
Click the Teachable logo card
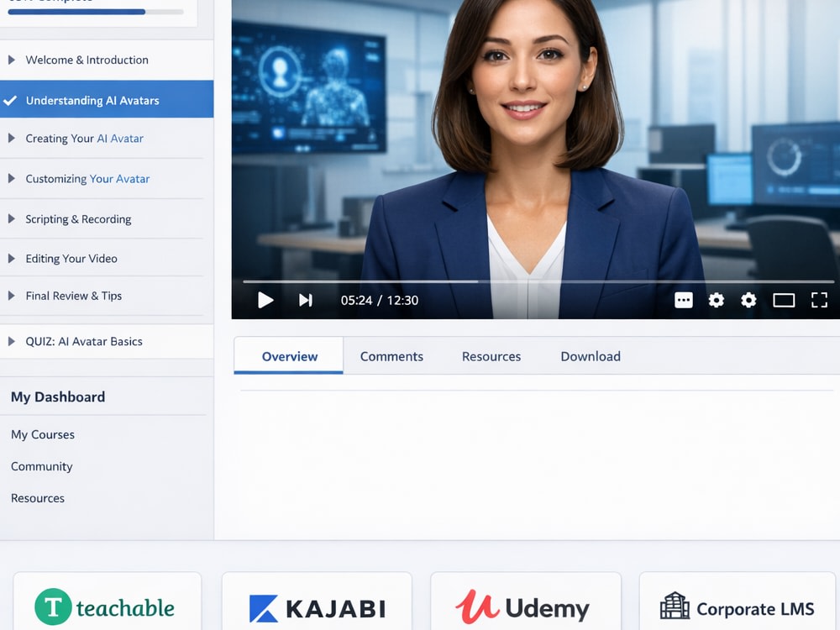click(x=108, y=601)
